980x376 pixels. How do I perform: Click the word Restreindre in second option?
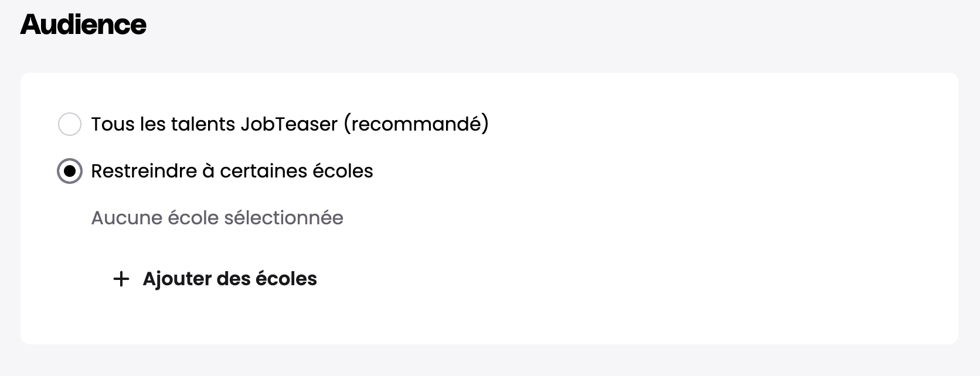tap(144, 171)
